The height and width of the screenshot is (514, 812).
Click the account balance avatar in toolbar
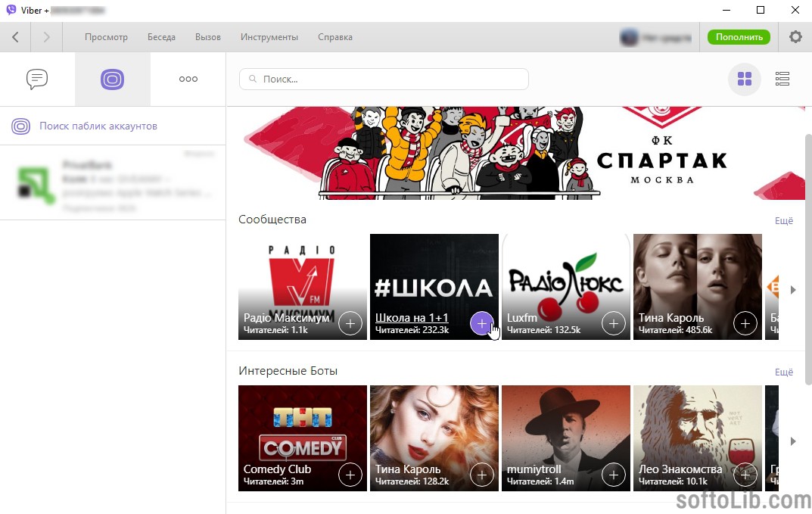629,37
